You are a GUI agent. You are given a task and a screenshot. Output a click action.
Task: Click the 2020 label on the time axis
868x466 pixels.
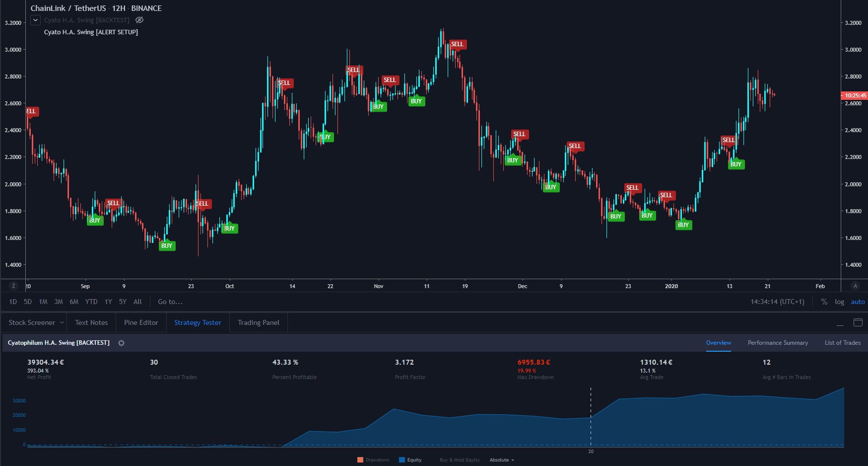pyautogui.click(x=671, y=286)
